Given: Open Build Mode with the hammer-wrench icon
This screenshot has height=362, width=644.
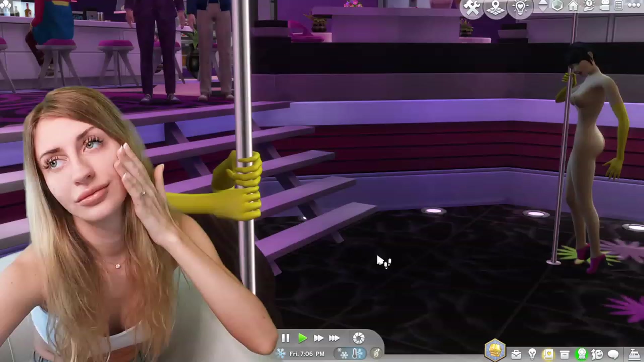Looking at the screenshot, I should pos(472,7).
